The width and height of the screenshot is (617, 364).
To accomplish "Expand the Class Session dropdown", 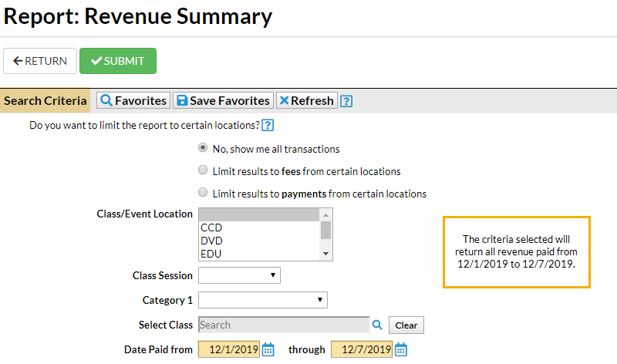I will [239, 275].
